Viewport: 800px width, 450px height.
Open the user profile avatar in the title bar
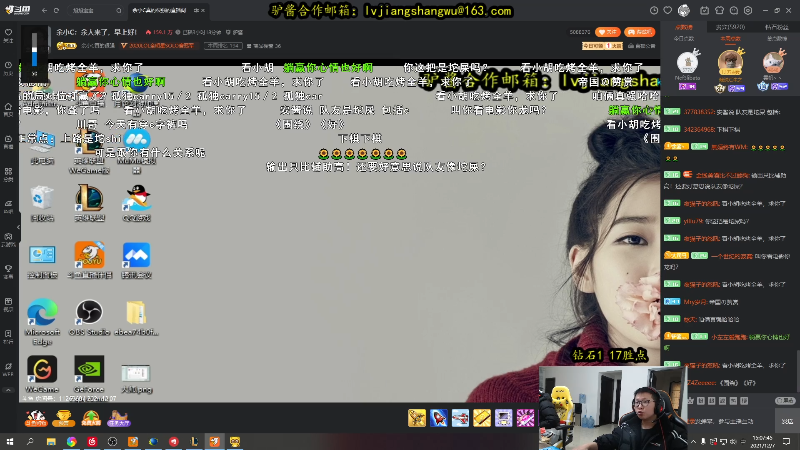click(x=684, y=10)
